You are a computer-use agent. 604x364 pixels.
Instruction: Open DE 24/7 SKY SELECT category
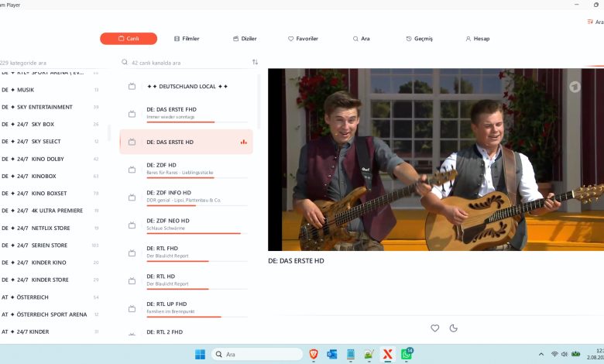pos(50,142)
